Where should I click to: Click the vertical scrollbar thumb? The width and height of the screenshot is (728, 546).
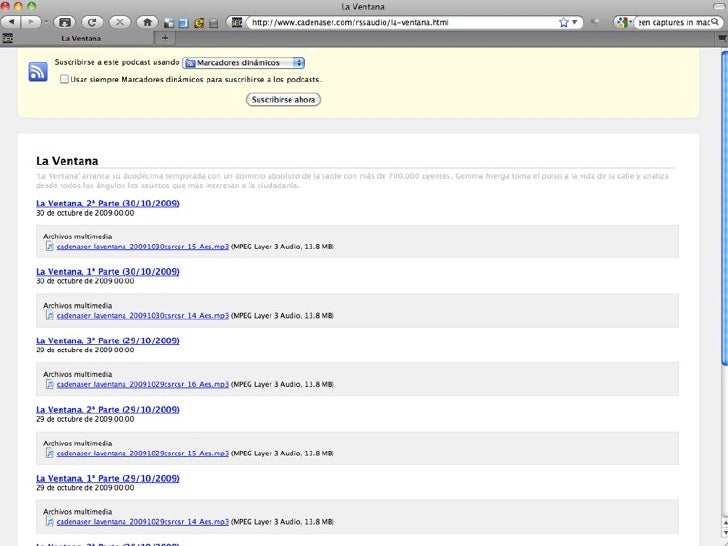724,208
